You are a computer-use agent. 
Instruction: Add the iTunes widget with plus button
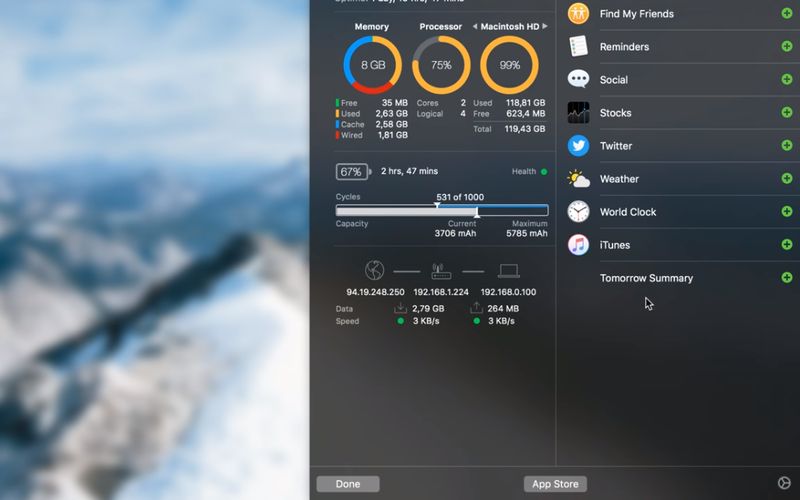tap(787, 244)
